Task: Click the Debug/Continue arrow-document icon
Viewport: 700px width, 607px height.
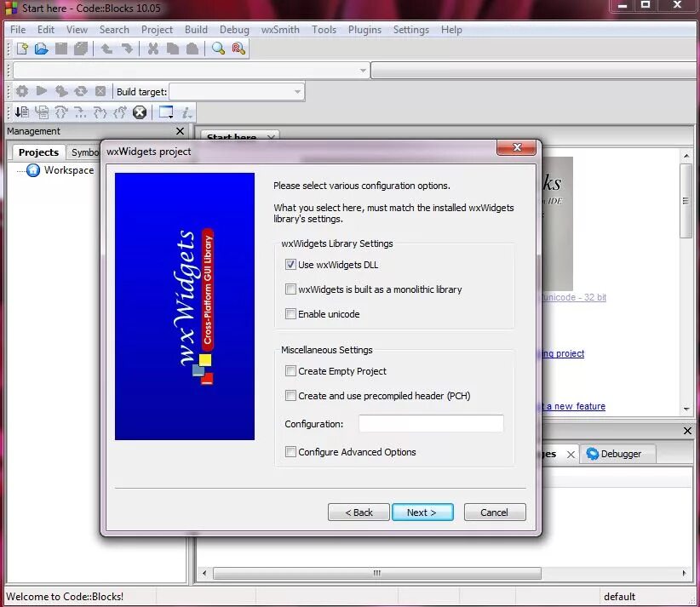Action: (x=22, y=112)
